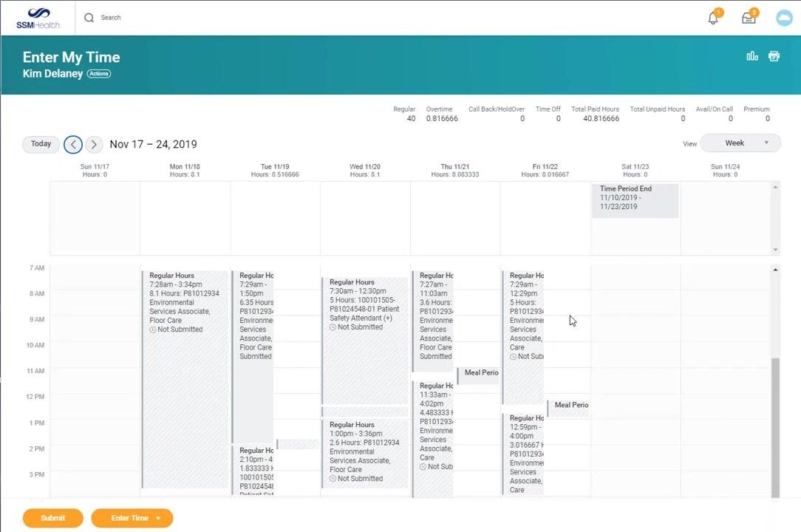Click the upper panel scroll up arrow
The height and width of the screenshot is (532, 801).
click(775, 188)
